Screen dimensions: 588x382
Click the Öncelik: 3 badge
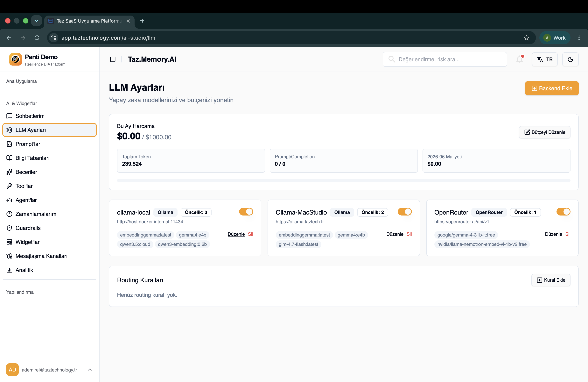[196, 213]
